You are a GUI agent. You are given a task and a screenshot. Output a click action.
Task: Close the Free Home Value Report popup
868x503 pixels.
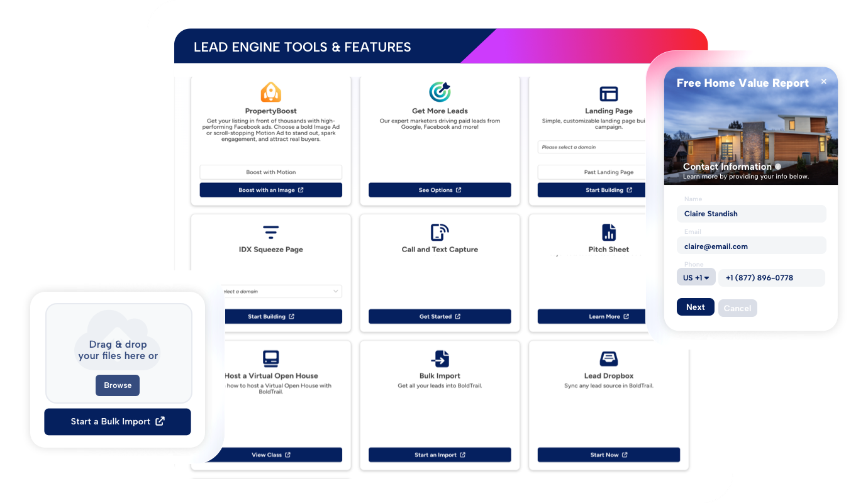click(x=824, y=82)
